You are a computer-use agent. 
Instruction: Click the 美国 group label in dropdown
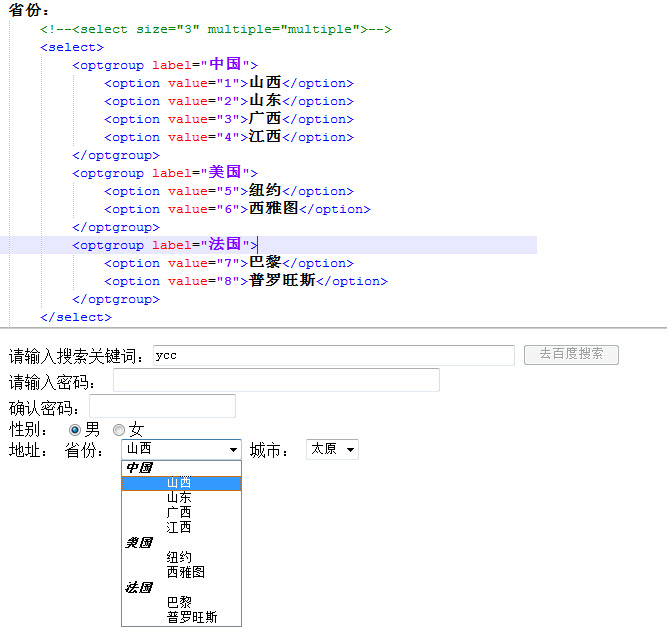pos(139,543)
